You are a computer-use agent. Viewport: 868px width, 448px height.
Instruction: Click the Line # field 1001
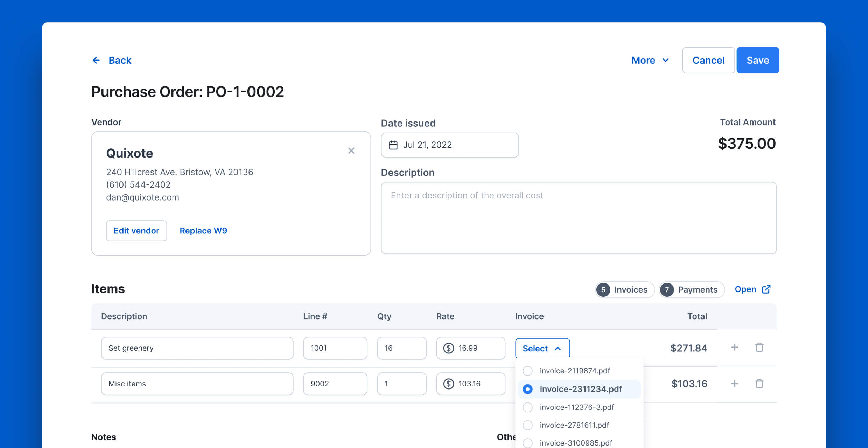335,348
